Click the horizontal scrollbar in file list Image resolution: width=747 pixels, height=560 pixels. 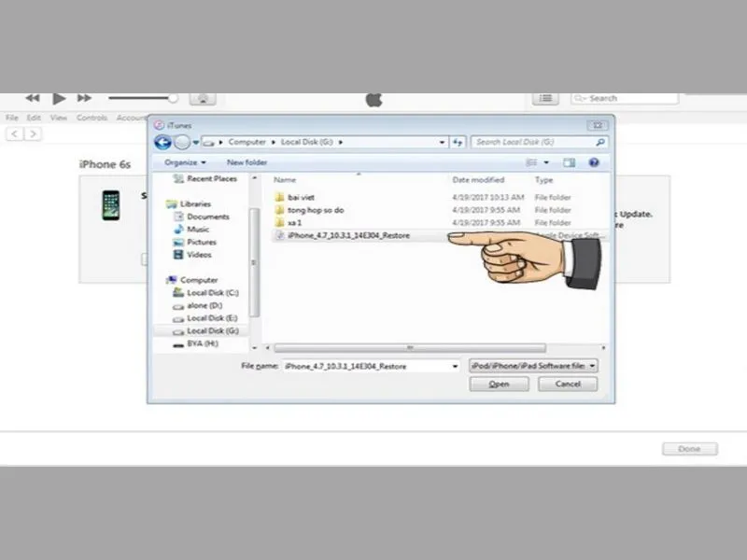410,348
